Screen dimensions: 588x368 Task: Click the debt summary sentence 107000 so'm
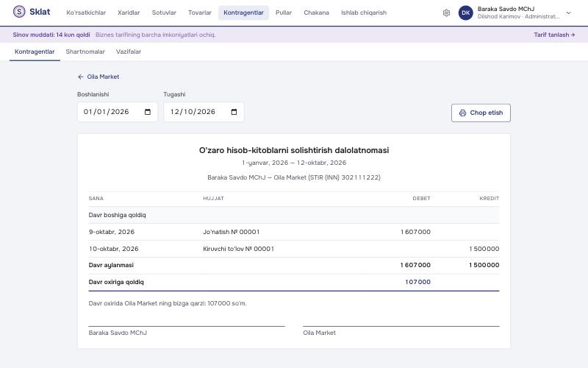(x=168, y=303)
